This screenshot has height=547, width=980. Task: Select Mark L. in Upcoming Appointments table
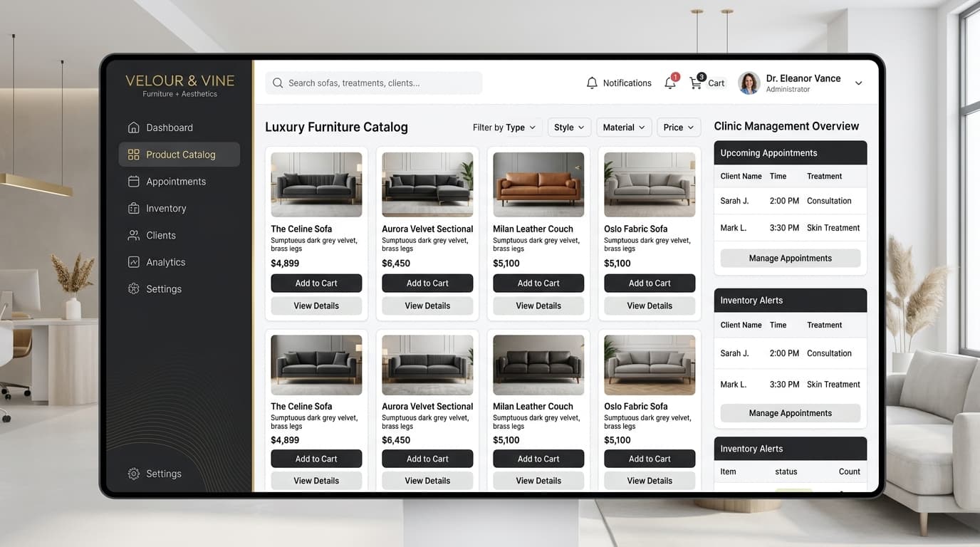point(734,228)
